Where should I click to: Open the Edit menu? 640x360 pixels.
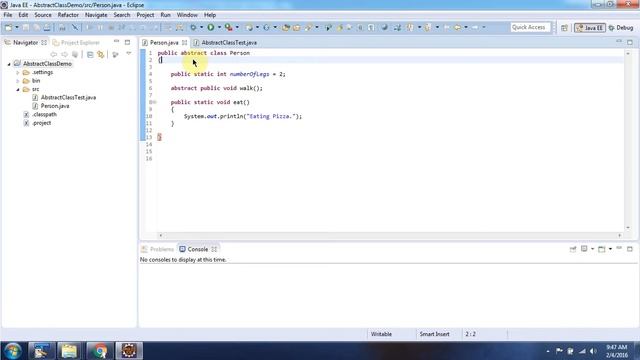point(23,15)
